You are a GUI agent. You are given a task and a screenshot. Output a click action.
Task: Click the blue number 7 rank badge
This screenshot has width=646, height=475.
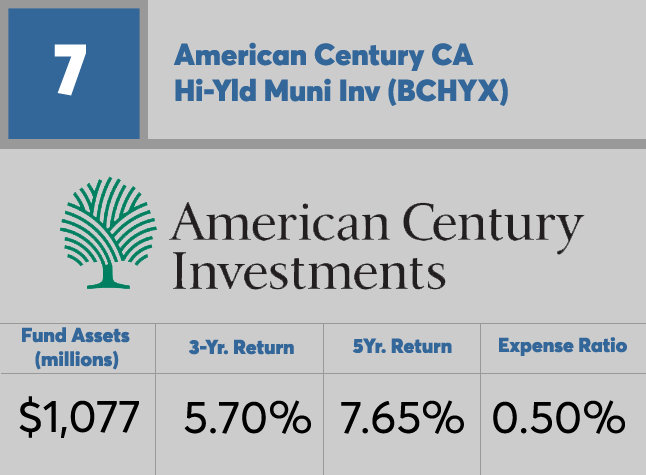coord(72,74)
